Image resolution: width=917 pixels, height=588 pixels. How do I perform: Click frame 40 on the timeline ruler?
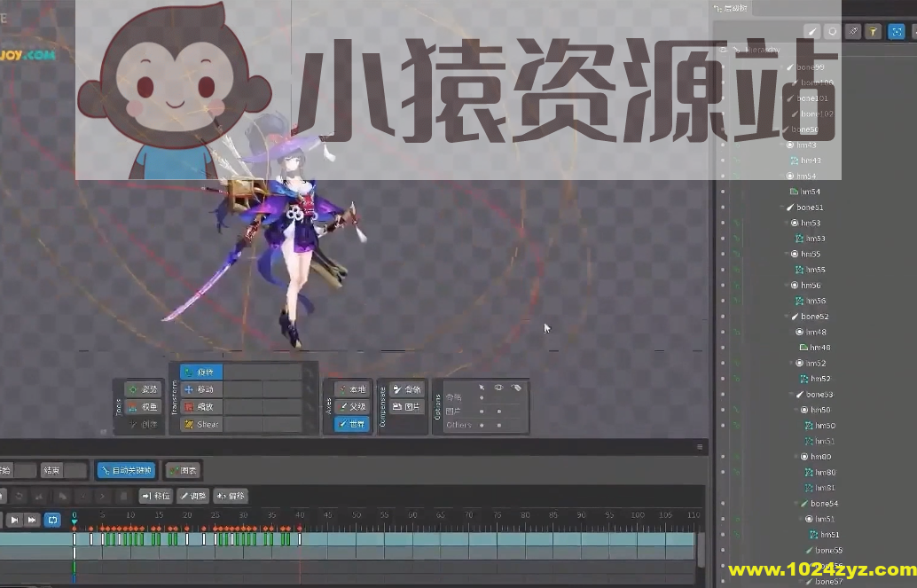click(x=302, y=514)
